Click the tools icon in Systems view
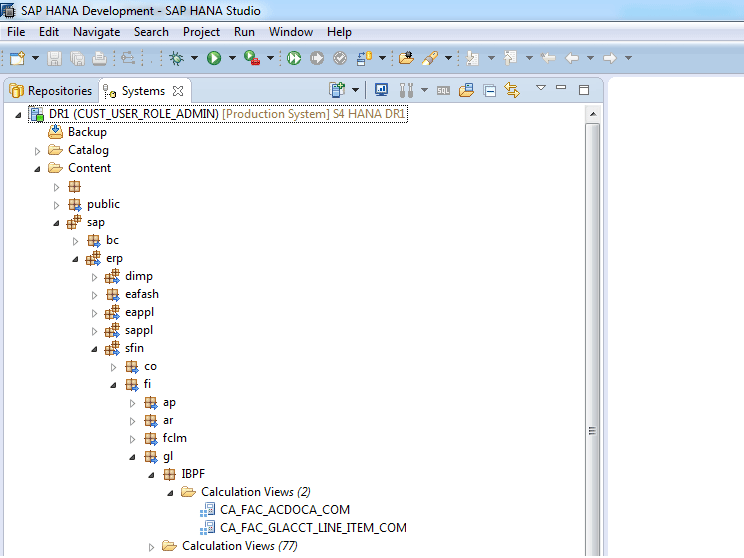Screen dimensions: 744x558 point(406,90)
